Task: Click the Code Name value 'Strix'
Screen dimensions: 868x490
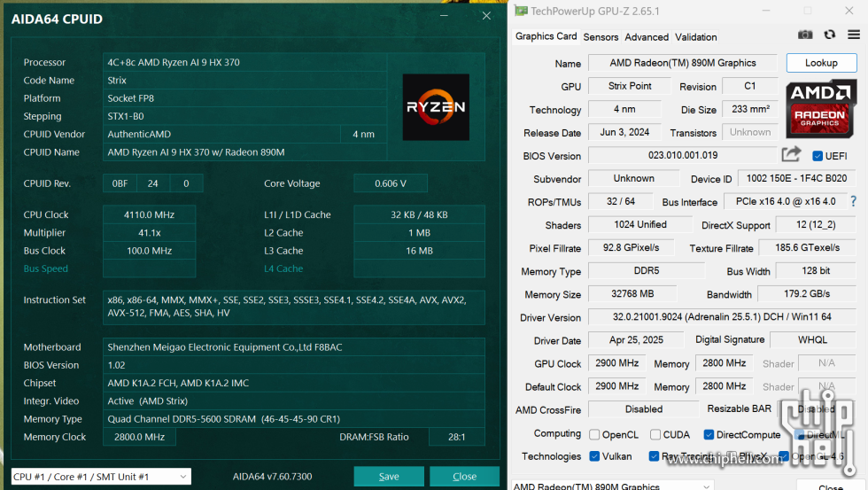Action: [x=117, y=81]
